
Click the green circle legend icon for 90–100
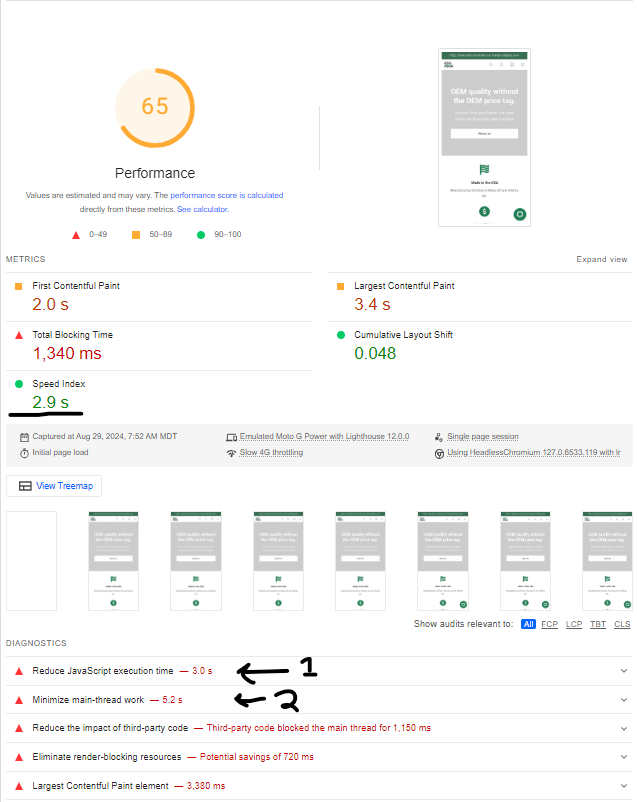pyautogui.click(x=201, y=235)
